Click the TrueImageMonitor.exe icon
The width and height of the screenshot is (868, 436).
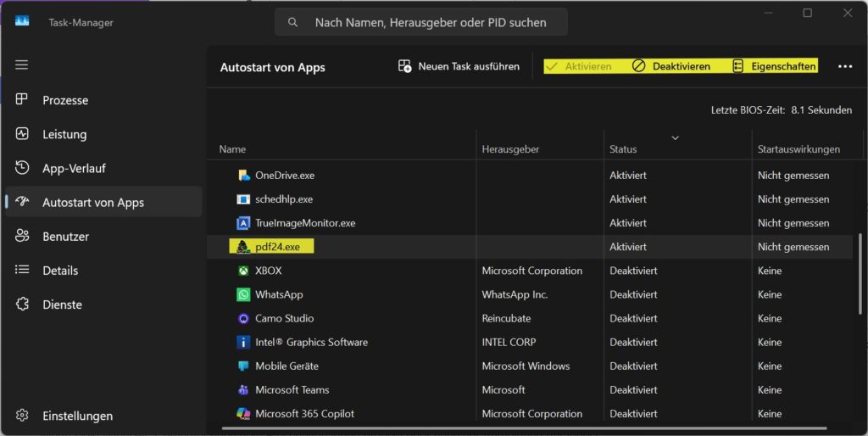(243, 223)
